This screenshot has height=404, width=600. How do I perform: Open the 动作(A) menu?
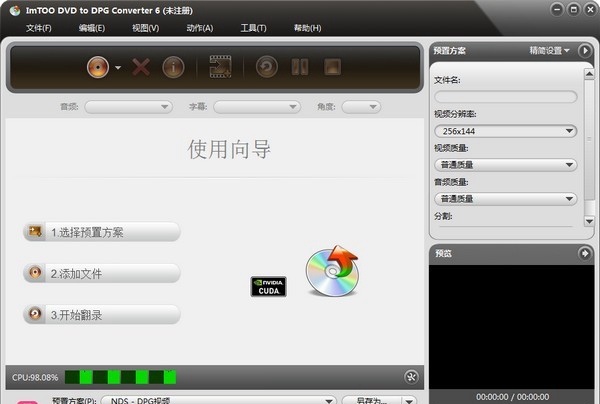point(200,28)
